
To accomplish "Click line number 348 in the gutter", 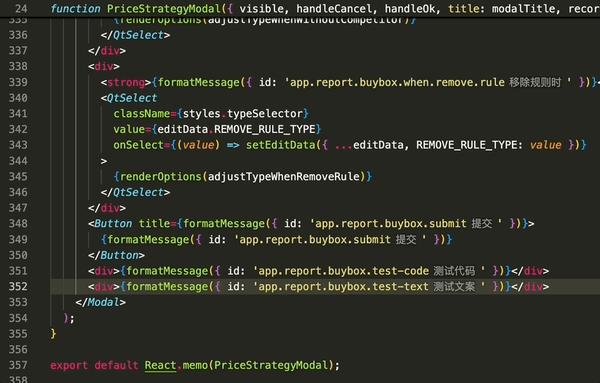I will tap(18, 223).
